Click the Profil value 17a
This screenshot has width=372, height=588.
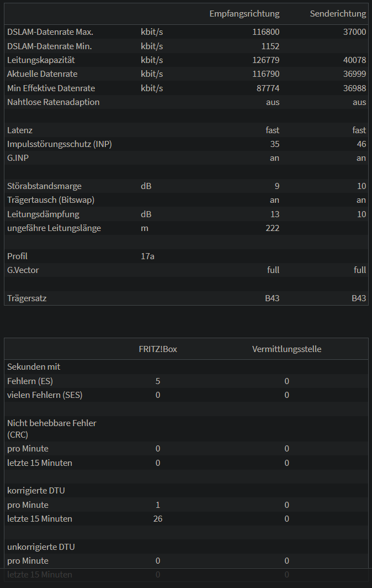coord(147,256)
